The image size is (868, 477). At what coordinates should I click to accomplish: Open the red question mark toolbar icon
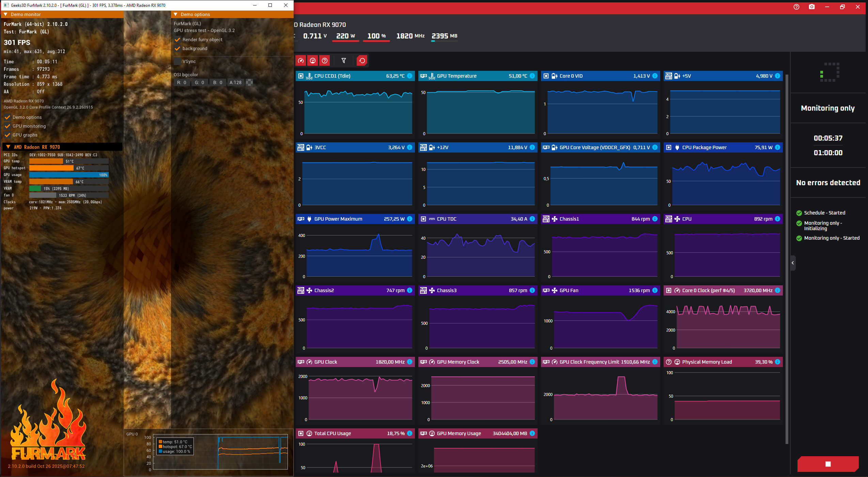click(325, 61)
